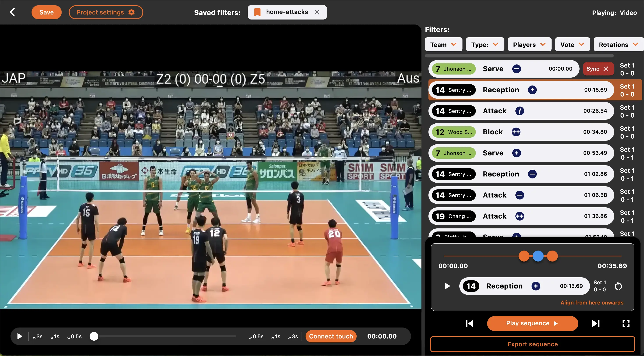Image resolution: width=644 pixels, height=356 pixels.
Task: Open the Team filter dropdown
Action: point(444,44)
